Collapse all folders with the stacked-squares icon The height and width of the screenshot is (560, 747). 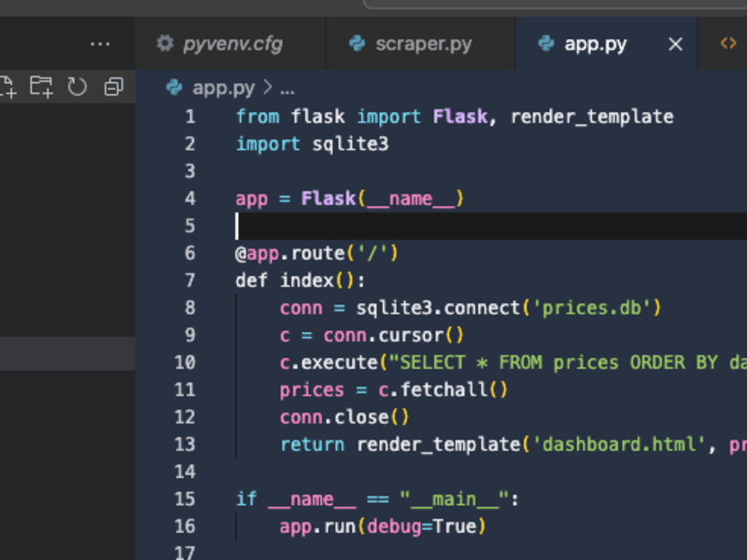113,87
